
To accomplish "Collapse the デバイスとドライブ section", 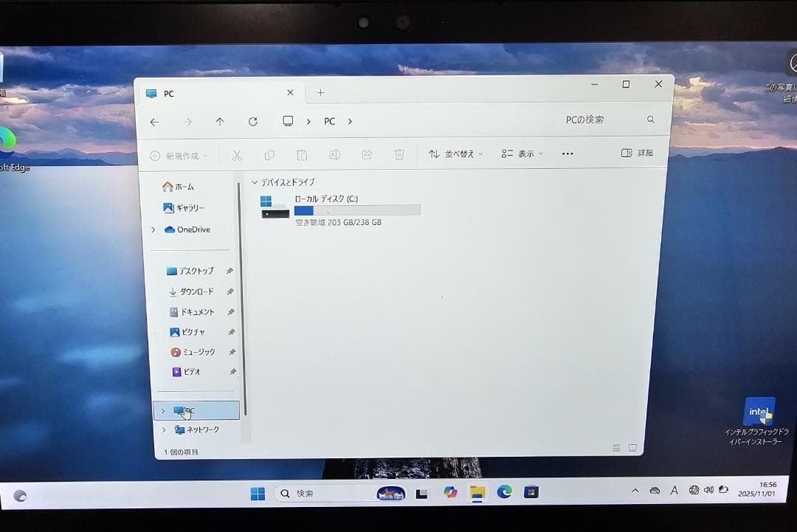I will 255,182.
